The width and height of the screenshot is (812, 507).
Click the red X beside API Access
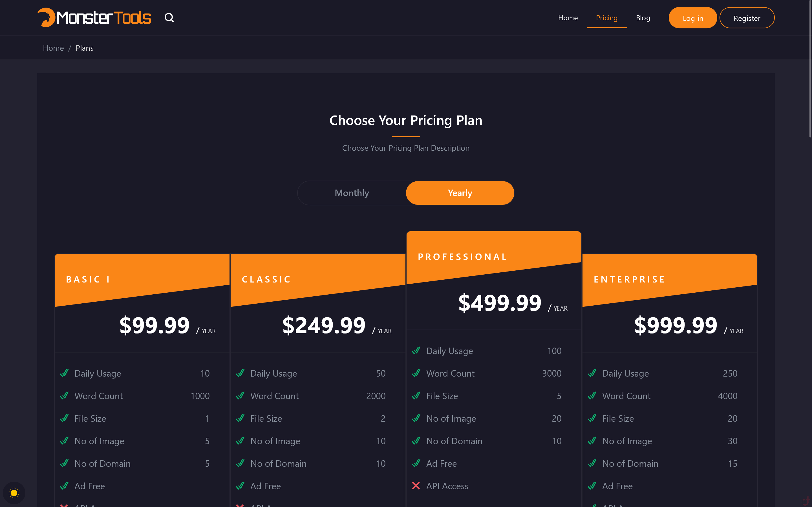coord(416,486)
